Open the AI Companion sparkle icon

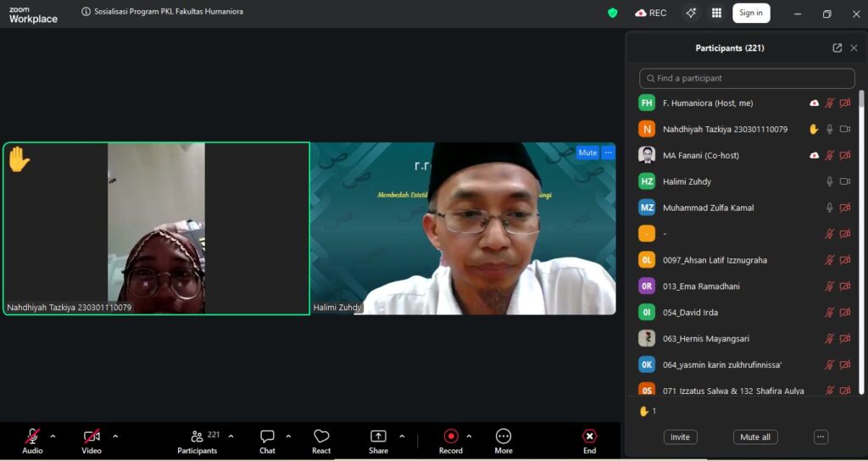pyautogui.click(x=691, y=13)
